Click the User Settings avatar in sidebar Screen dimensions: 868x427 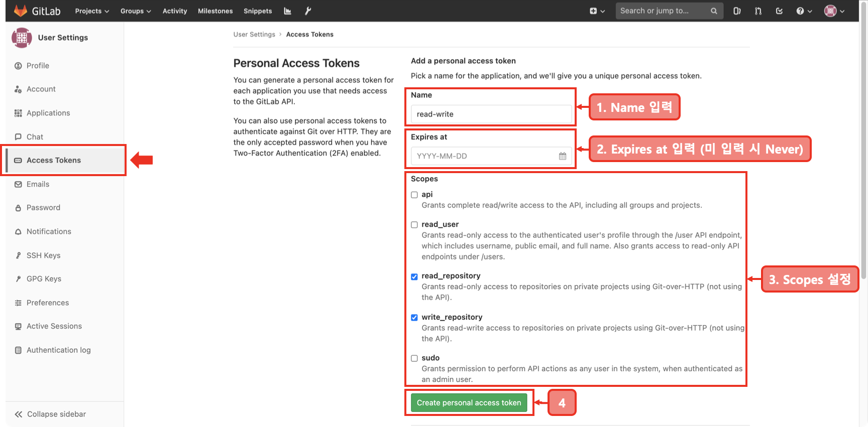(22, 38)
